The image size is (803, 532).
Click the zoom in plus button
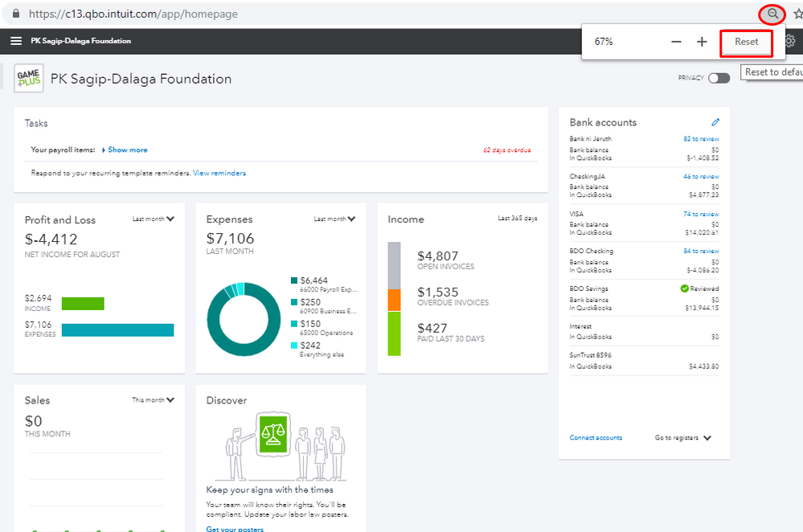pos(702,42)
